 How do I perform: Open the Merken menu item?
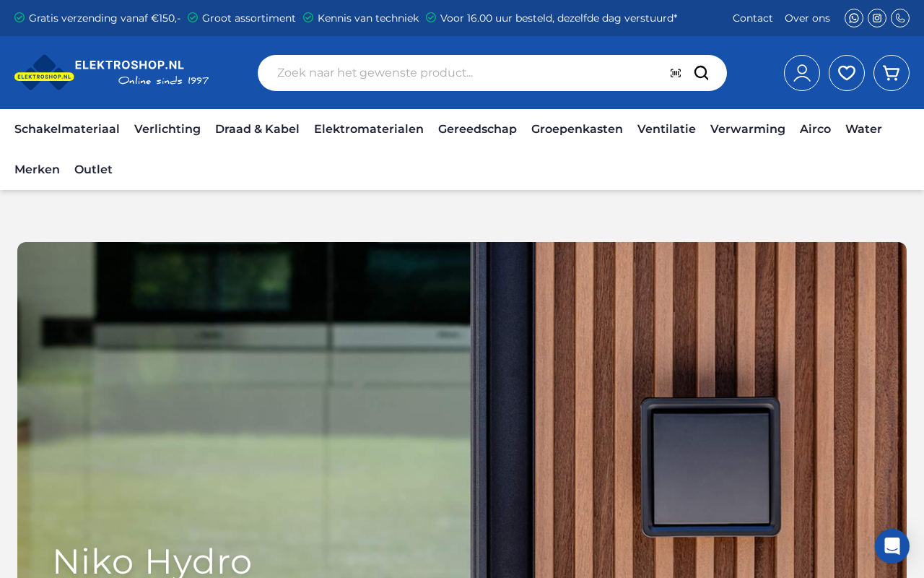pos(37,170)
